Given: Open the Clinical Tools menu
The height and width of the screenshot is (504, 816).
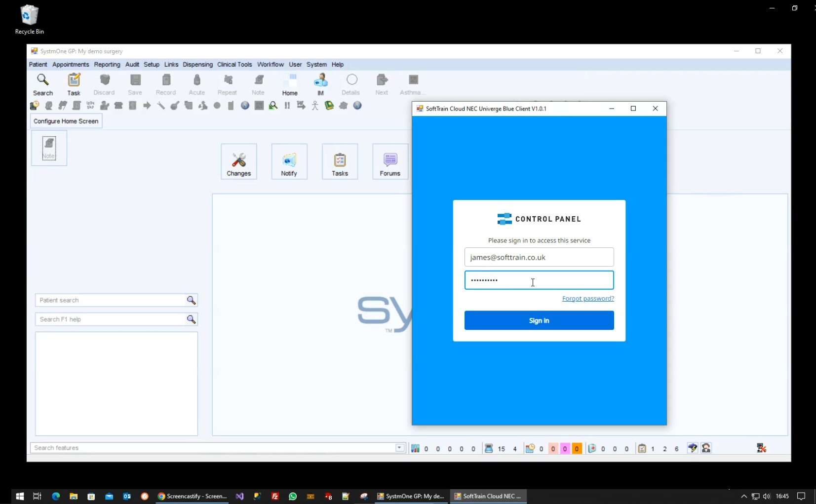Looking at the screenshot, I should click(x=234, y=65).
